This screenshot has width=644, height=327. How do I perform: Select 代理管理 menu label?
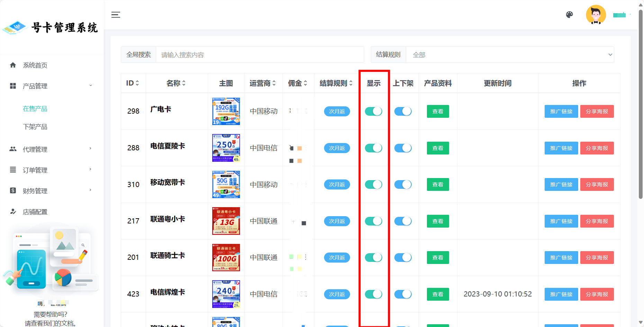35,149
